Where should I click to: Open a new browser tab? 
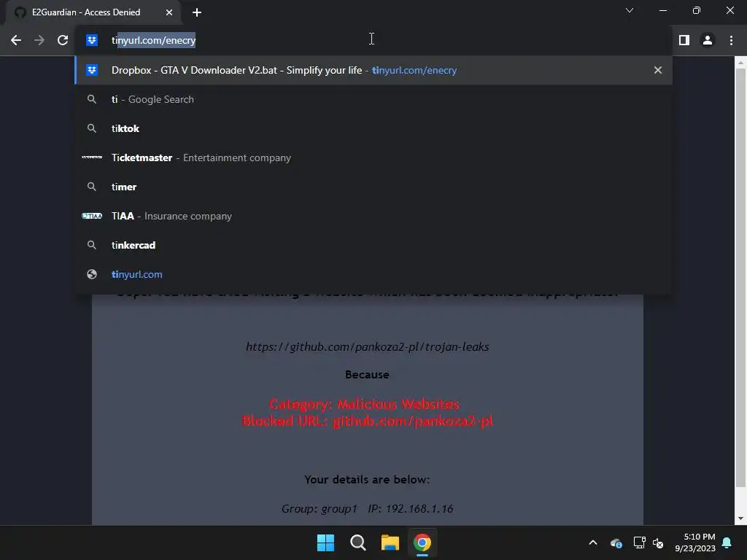[197, 12]
